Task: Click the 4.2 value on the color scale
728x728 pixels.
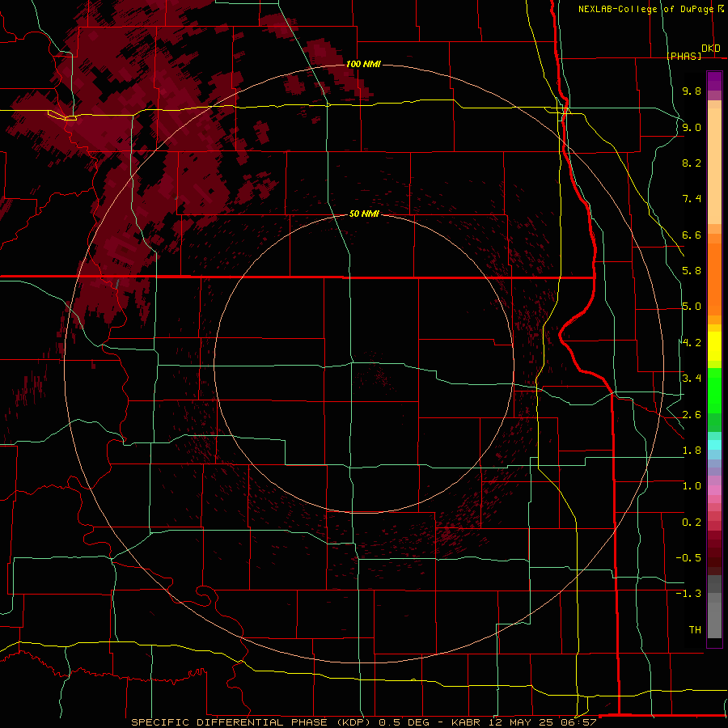Action: click(692, 343)
